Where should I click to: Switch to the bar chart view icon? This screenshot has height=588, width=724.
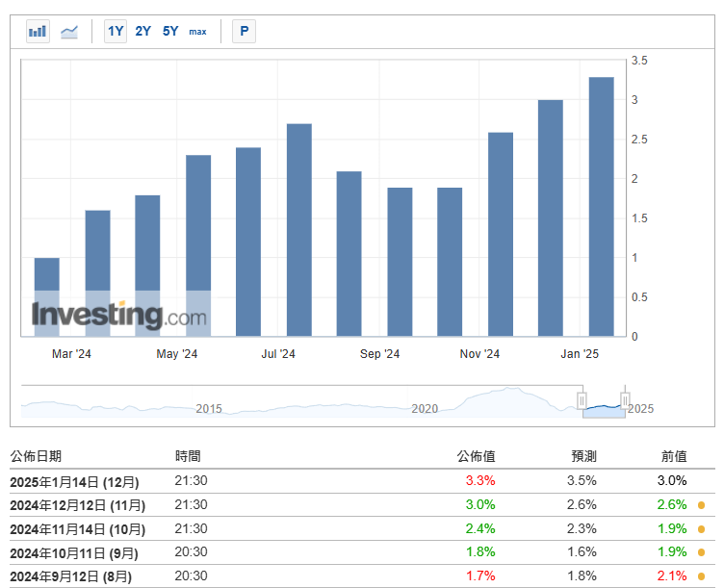[x=38, y=32]
